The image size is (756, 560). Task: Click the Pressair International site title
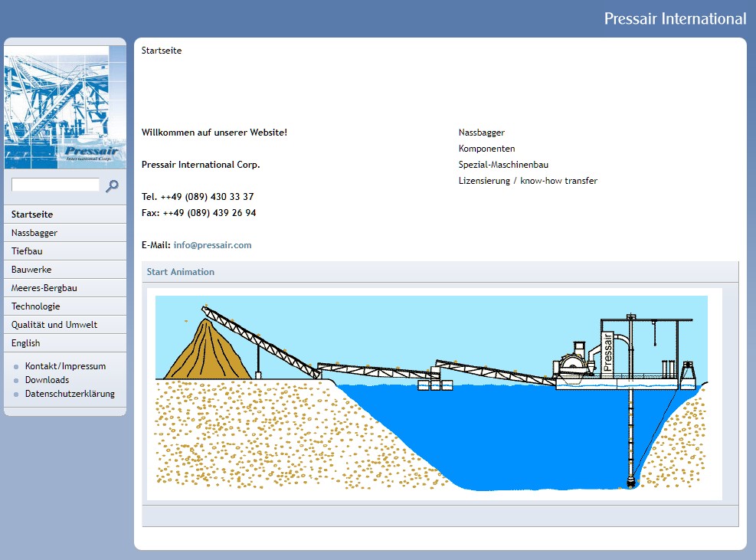(x=675, y=18)
